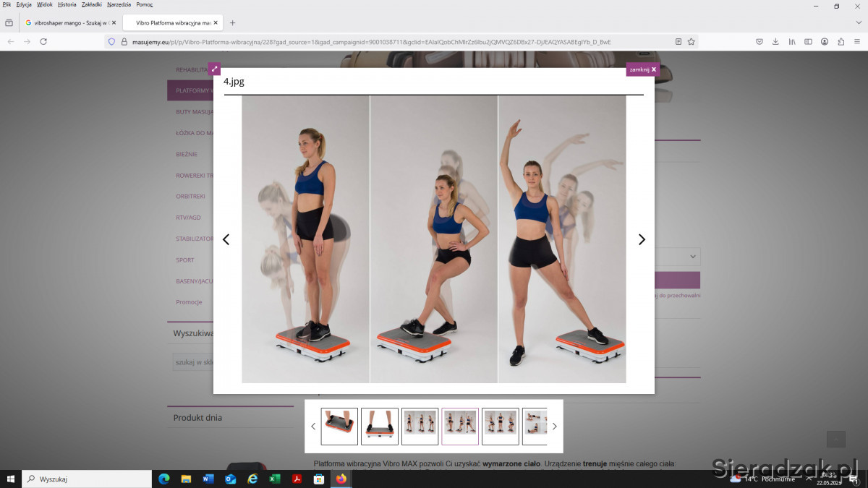The image size is (868, 488).
Task: Open the Zakładki menu in the menu bar
Action: pyautogui.click(x=91, y=4)
